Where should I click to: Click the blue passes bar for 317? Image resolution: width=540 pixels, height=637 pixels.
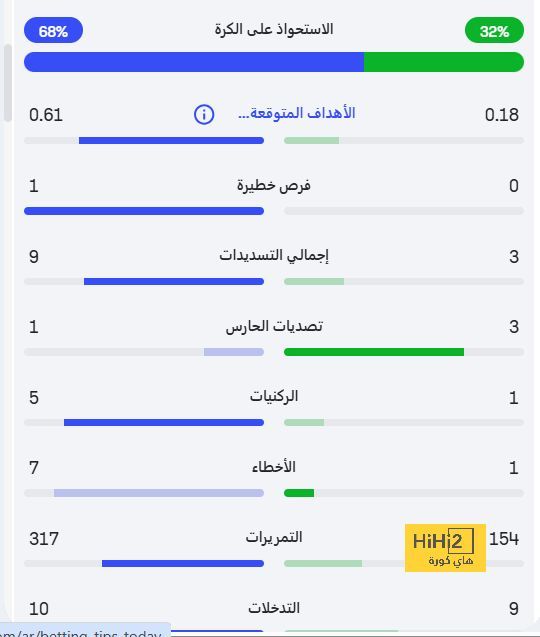point(183,563)
